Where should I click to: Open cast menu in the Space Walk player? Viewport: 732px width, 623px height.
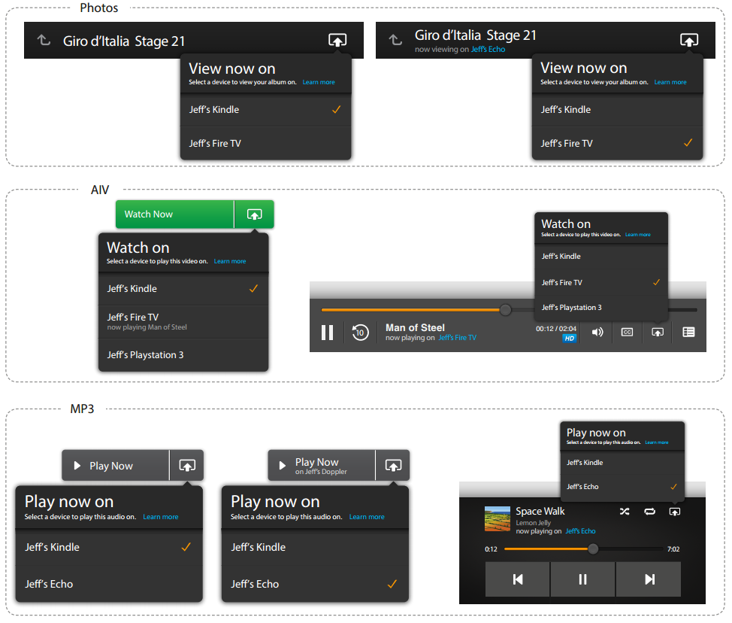pos(675,511)
